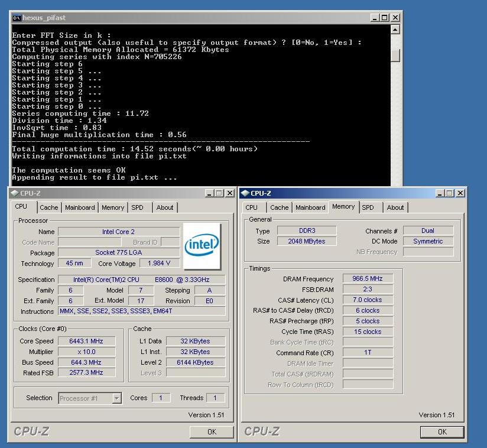Open Cache tab in right CPU-Z window

pyautogui.click(x=279, y=207)
